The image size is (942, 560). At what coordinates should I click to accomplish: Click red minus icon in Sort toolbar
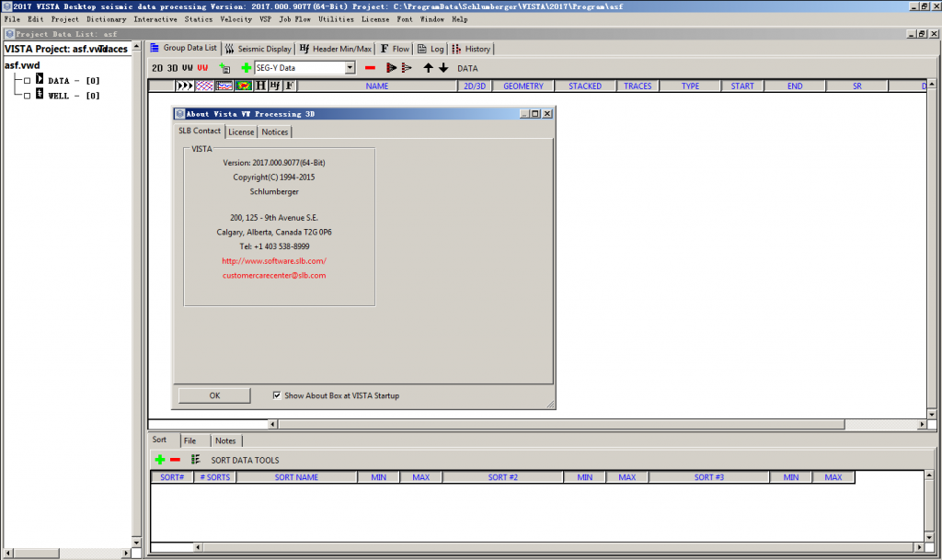176,460
